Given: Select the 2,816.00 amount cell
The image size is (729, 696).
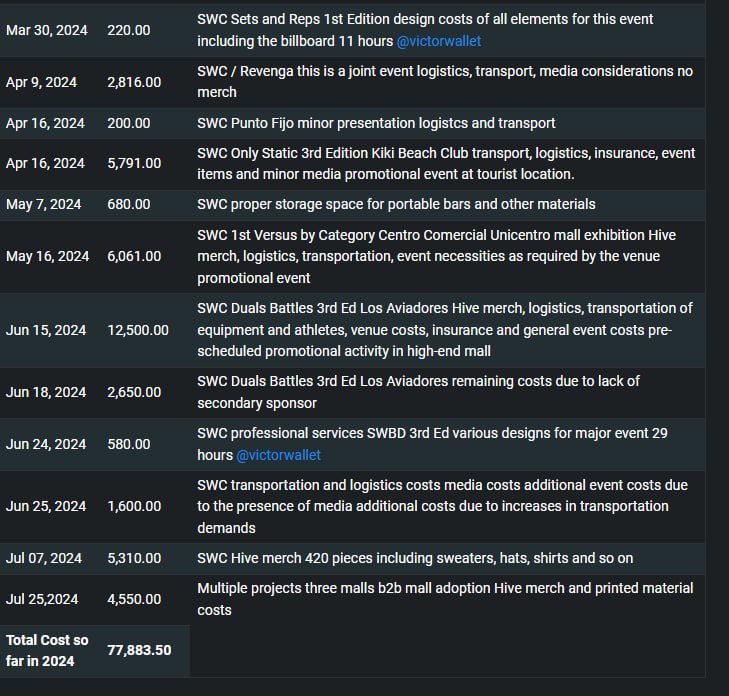Looking at the screenshot, I should 134,82.
